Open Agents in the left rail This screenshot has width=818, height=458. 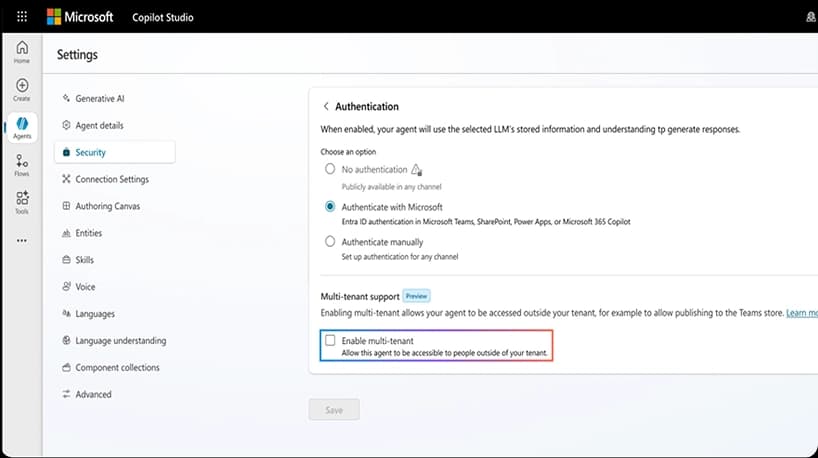pos(22,128)
